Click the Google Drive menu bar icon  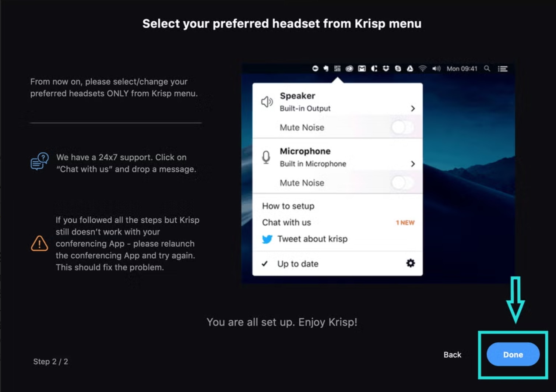tap(410, 68)
